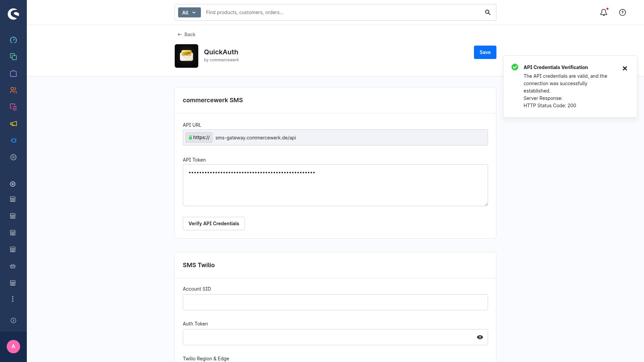Click the 'by commercewerk' vendor text
This screenshot has height=362, width=644.
[221, 60]
